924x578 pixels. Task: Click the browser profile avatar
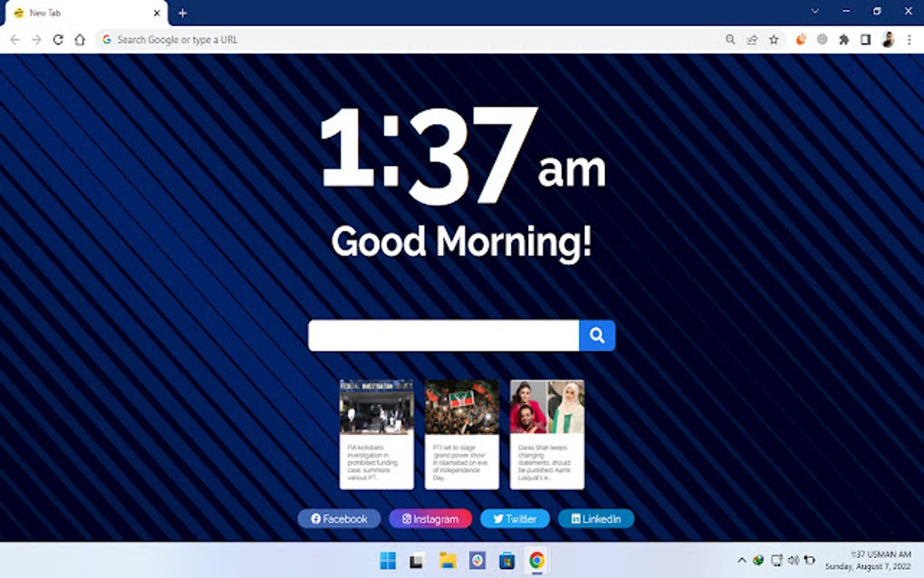[x=885, y=39]
